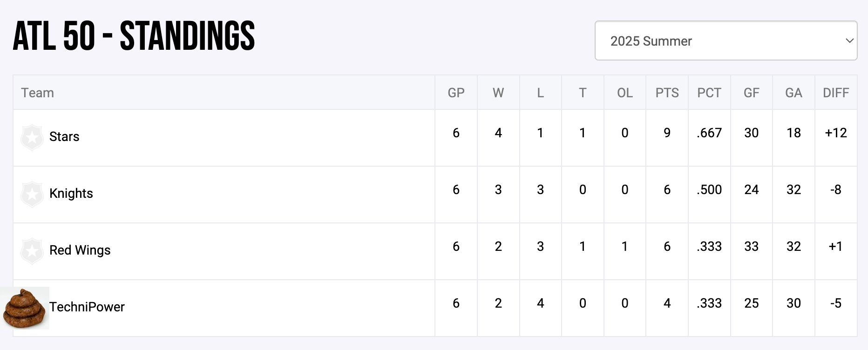Click the W column header
The image size is (868, 350).
pyautogui.click(x=498, y=93)
